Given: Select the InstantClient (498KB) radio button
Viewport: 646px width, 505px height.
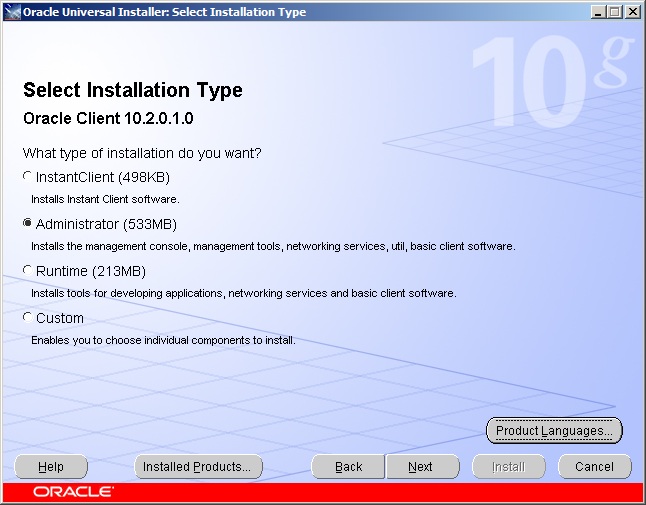Looking at the screenshot, I should (x=27, y=176).
